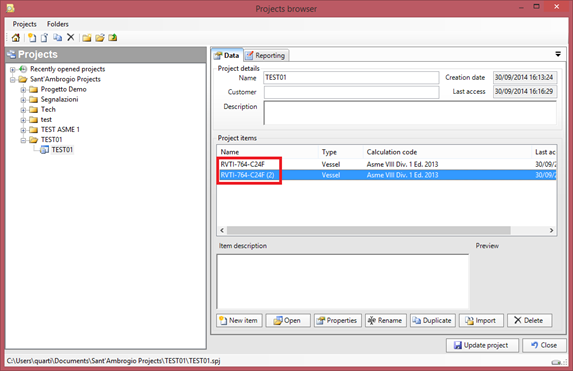
Task: Click the project Name input field
Action: (351, 77)
